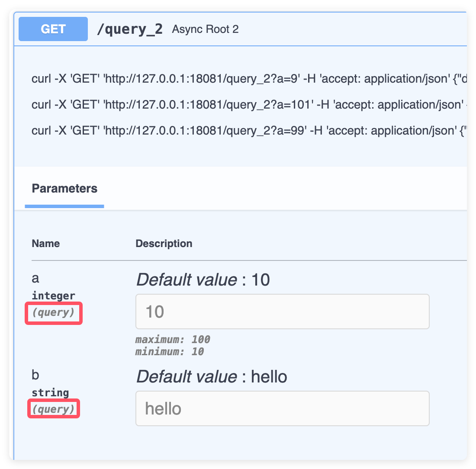
Task: Click parameter name a
Action: pos(35,278)
